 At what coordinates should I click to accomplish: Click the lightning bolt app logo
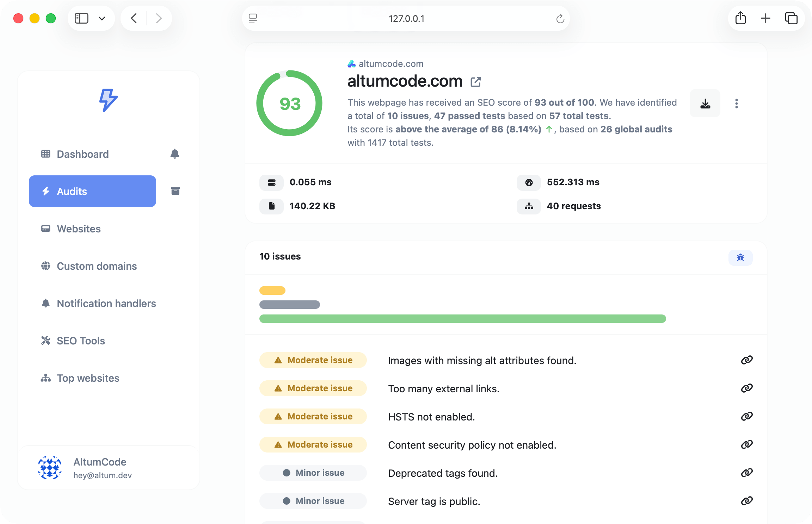point(108,100)
